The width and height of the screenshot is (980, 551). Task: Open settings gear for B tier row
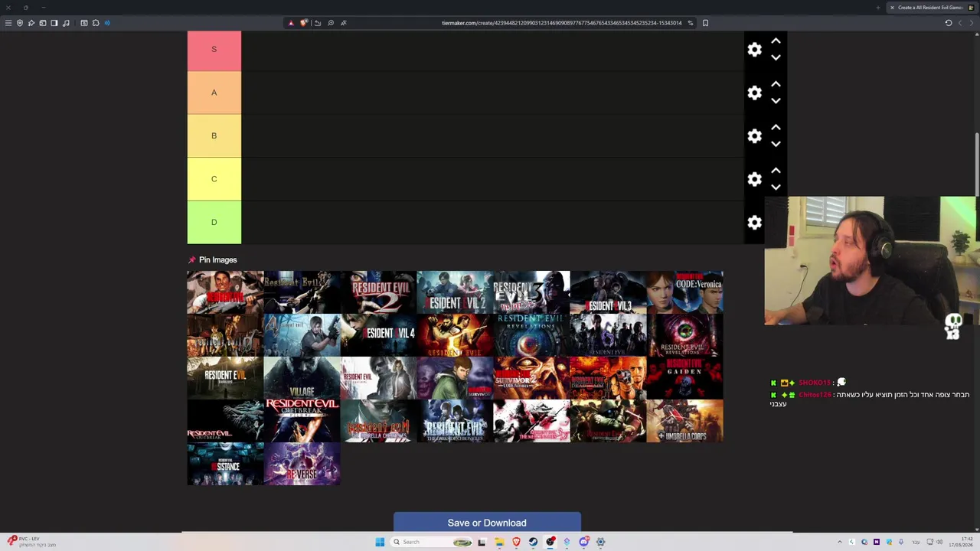tap(754, 136)
